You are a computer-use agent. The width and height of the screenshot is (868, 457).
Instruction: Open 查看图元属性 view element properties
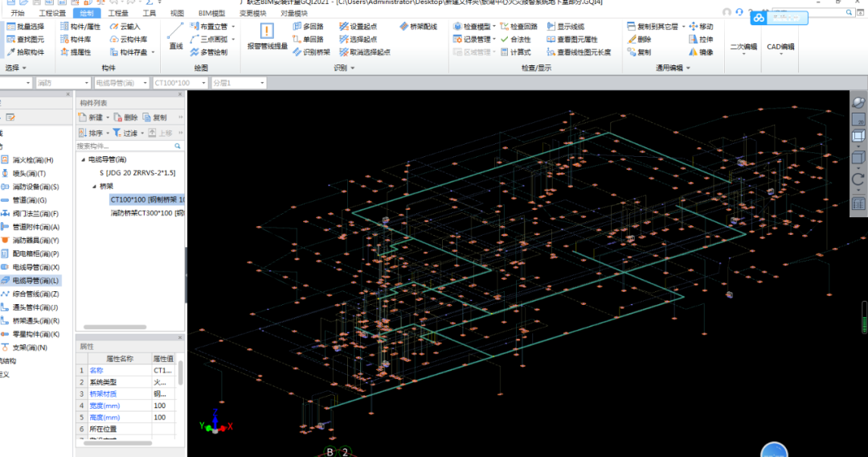[x=572, y=39]
